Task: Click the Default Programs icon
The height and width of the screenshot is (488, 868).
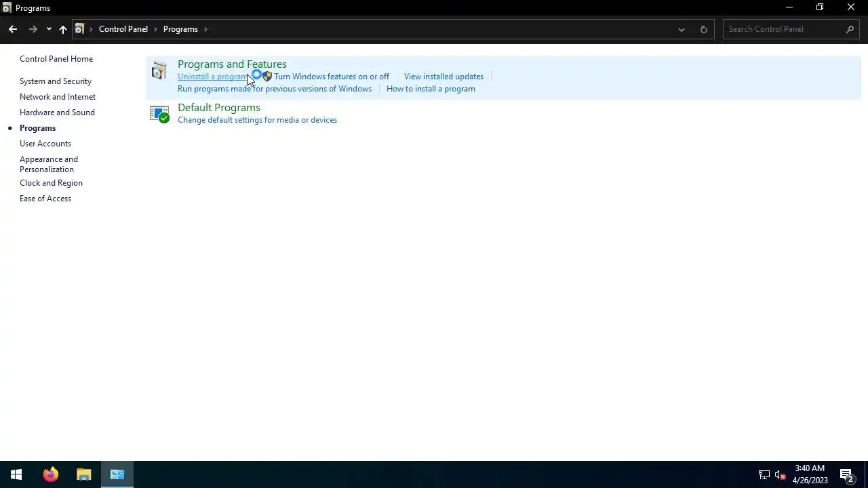Action: point(159,114)
